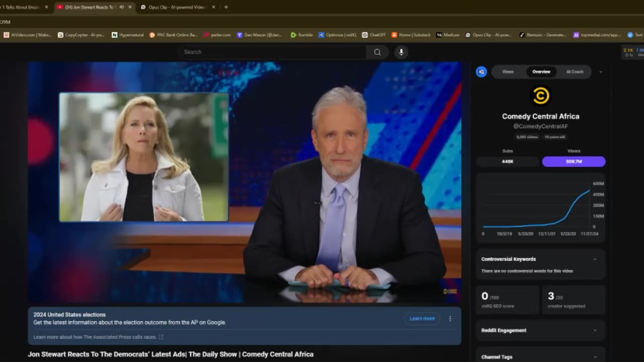Open the AI Coach tab
Screen dimensions: 644x362
pyautogui.click(x=575, y=72)
